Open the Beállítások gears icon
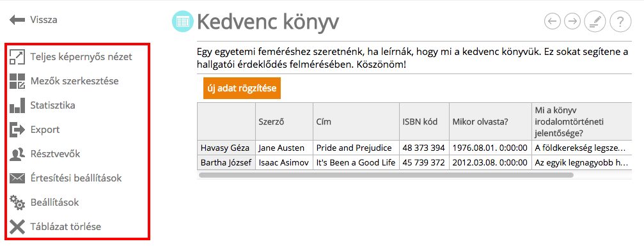This screenshot has height=246, width=644. (17, 203)
